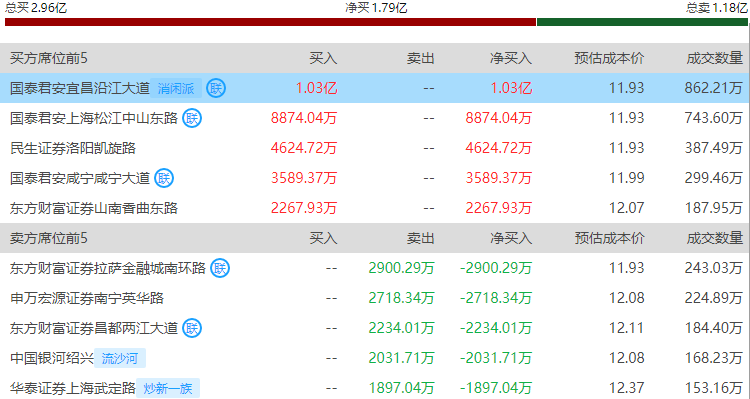The image size is (750, 399).
Task: Open the 炒新一族 tag
Action: (x=168, y=388)
